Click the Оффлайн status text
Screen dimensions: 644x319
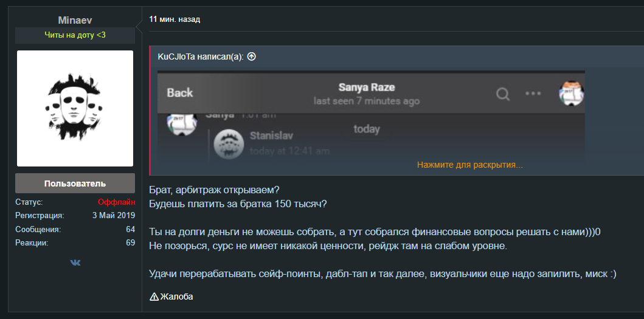pyautogui.click(x=117, y=202)
